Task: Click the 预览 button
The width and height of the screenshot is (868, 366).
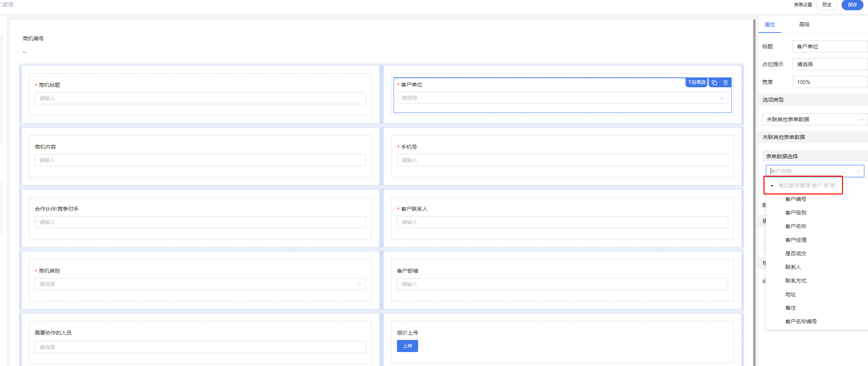Action: point(827,5)
